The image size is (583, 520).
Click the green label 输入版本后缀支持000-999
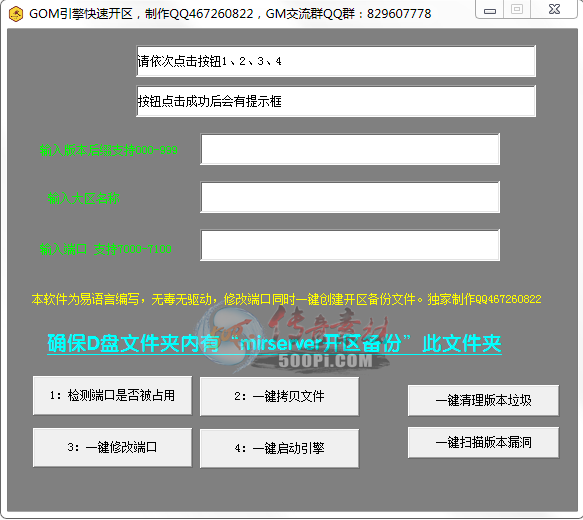tap(108, 150)
